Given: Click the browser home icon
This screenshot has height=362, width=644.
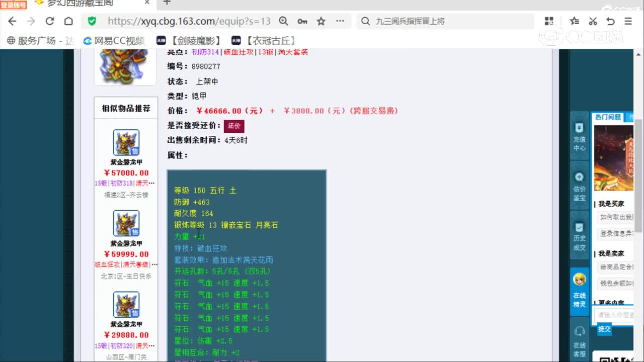Looking at the screenshot, I should click(68, 21).
